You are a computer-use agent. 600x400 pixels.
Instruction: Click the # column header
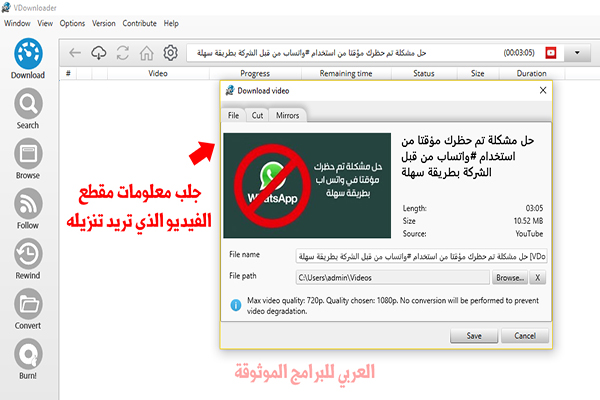(x=68, y=73)
